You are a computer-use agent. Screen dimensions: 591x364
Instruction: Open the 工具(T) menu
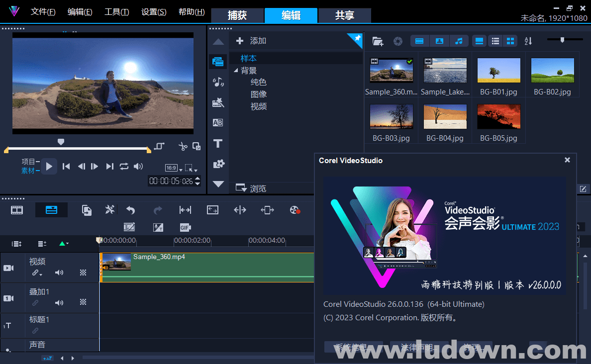click(117, 11)
